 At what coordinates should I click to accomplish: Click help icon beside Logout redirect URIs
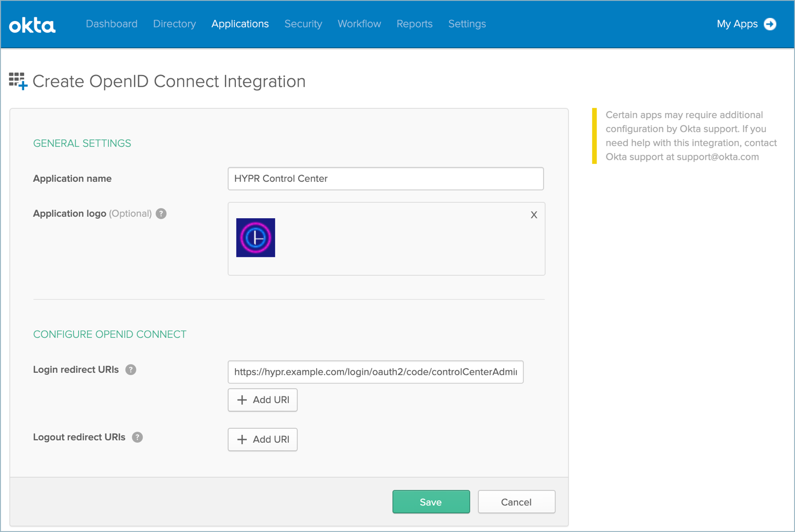137,437
